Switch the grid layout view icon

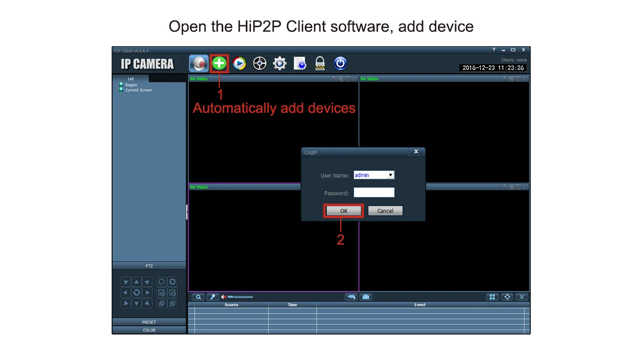(492, 297)
